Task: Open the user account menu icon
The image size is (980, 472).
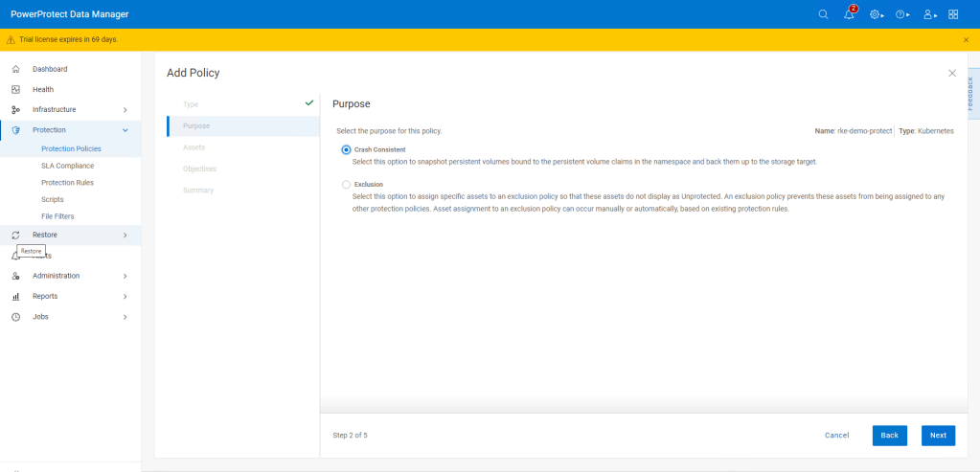Action: click(x=927, y=14)
